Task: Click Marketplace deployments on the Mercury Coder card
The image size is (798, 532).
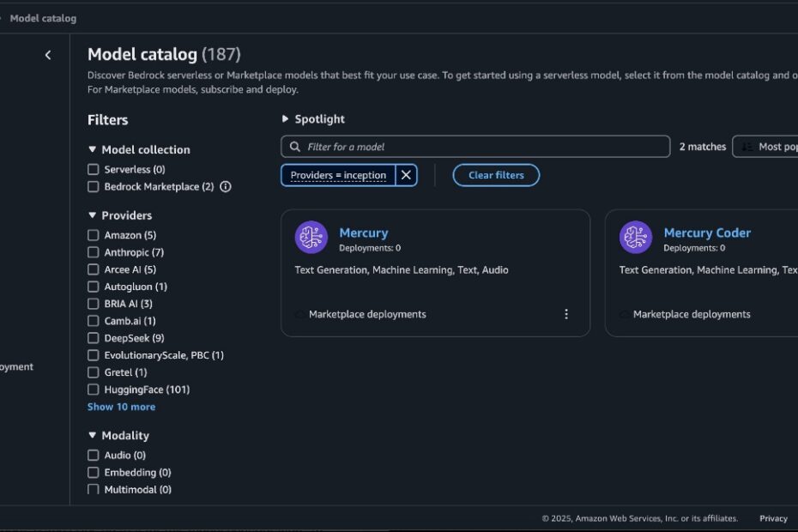Action: 691,314
